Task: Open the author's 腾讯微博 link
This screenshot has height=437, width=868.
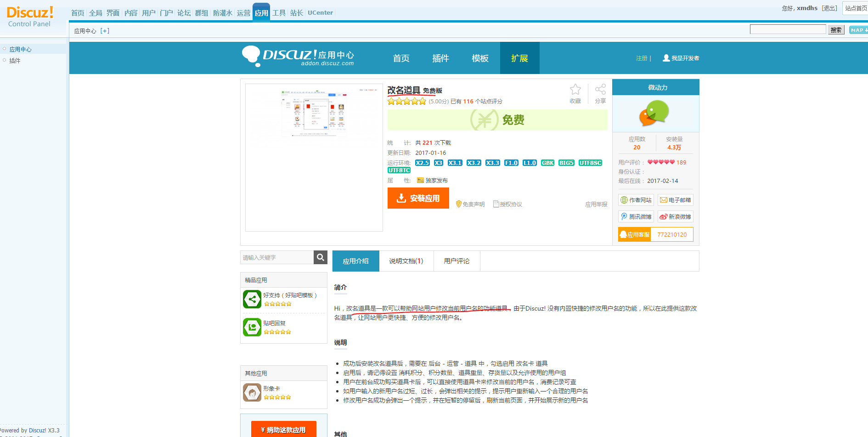Action: (636, 217)
